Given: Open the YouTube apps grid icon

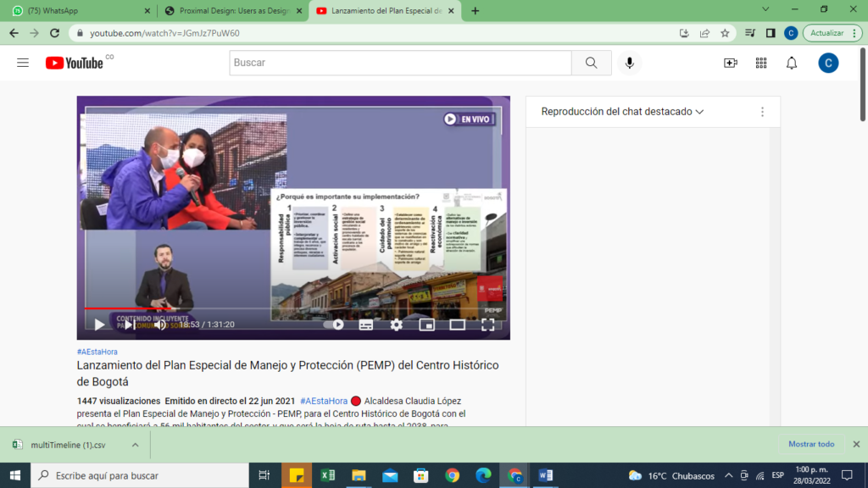Looking at the screenshot, I should (760, 63).
